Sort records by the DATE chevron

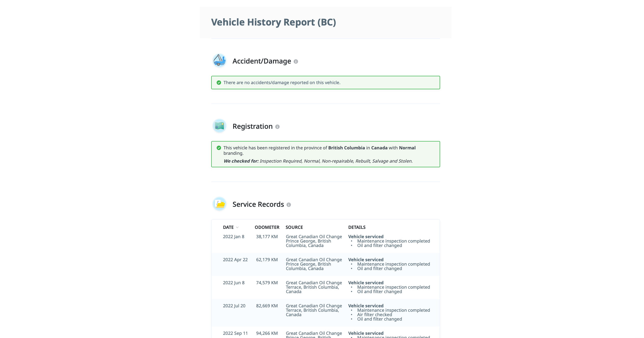[x=237, y=227]
